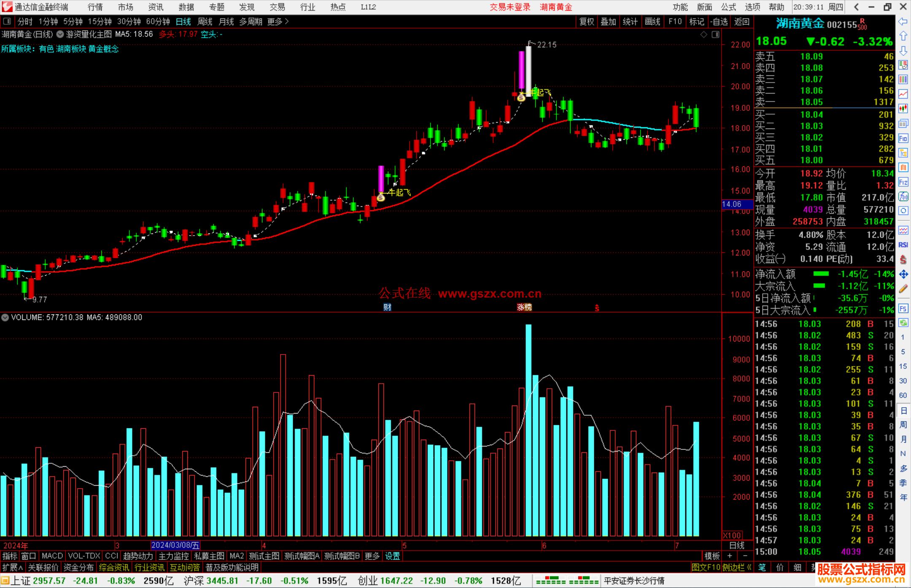Screen dimensions: 911x588
Task: Select the pencil drawing tool icon
Action: pyautogui.click(x=903, y=289)
